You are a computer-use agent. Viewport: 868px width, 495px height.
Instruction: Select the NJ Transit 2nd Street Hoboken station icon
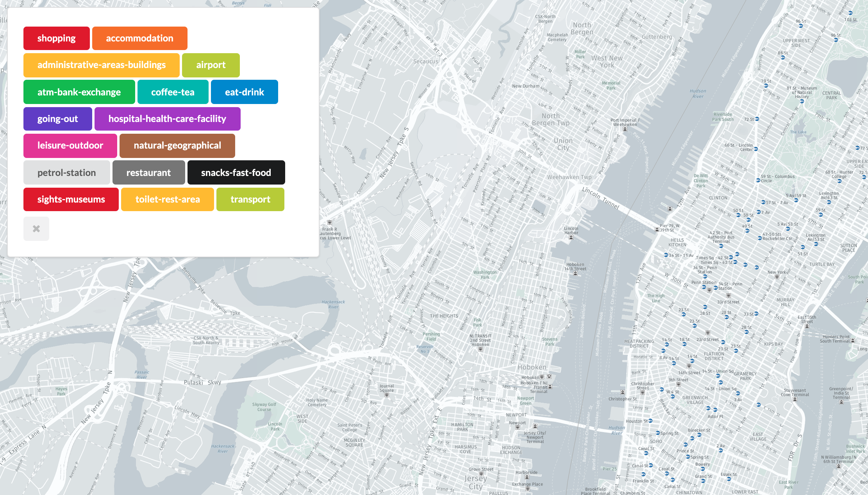click(x=480, y=350)
